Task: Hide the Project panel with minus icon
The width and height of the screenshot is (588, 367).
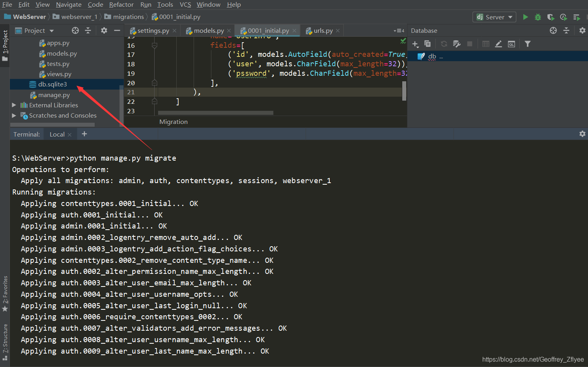Action: [x=117, y=30]
